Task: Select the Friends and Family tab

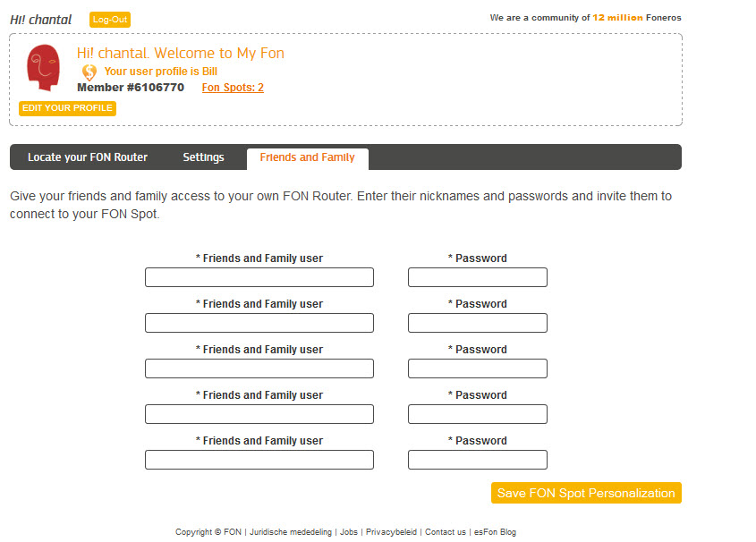Action: (307, 157)
